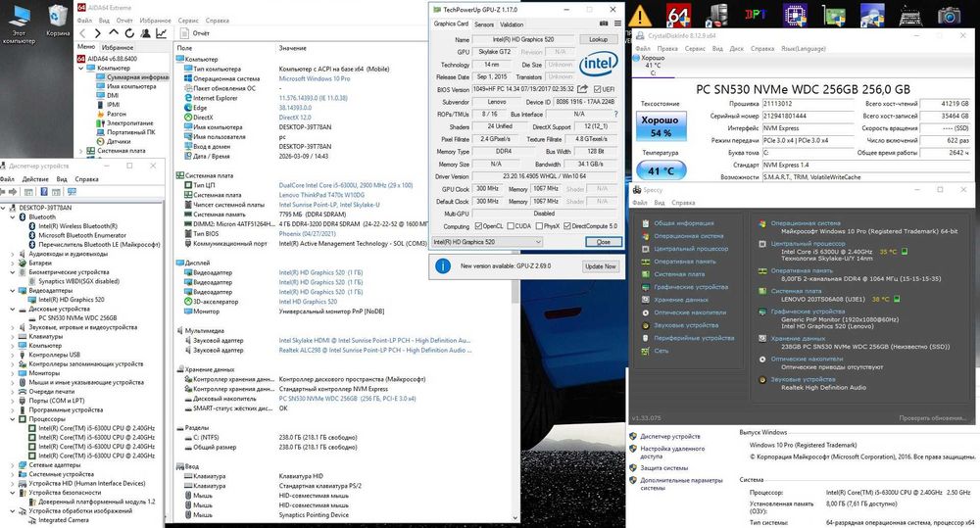The height and width of the screenshot is (528, 980).
Task: Click AIDA64 refresh icon
Action: (128, 33)
